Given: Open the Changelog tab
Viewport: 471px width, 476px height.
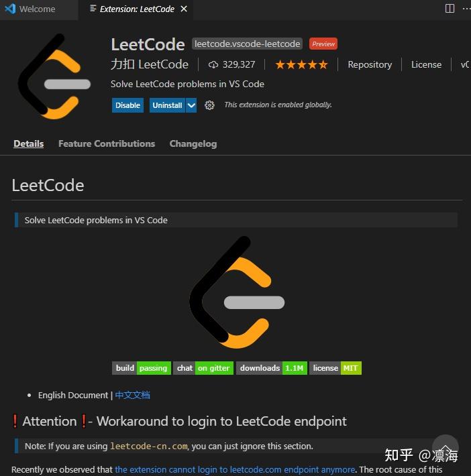Looking at the screenshot, I should (193, 143).
